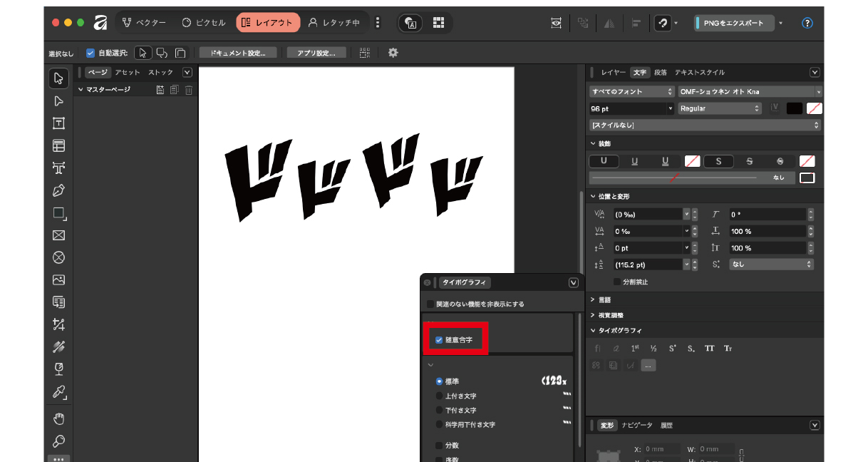Screen dimensions: 868x462
Task: Click the preview mode eye icon
Action: 557,23
